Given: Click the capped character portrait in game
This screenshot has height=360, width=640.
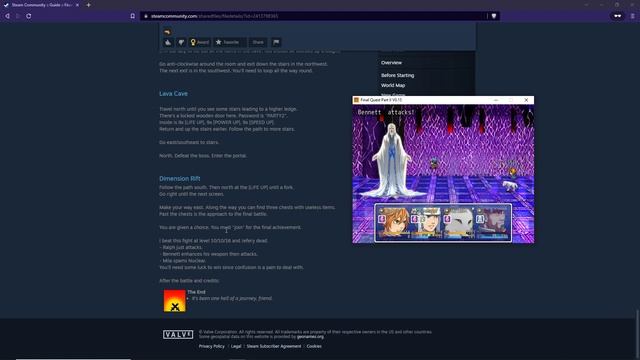Looking at the screenshot, I should tap(427, 223).
